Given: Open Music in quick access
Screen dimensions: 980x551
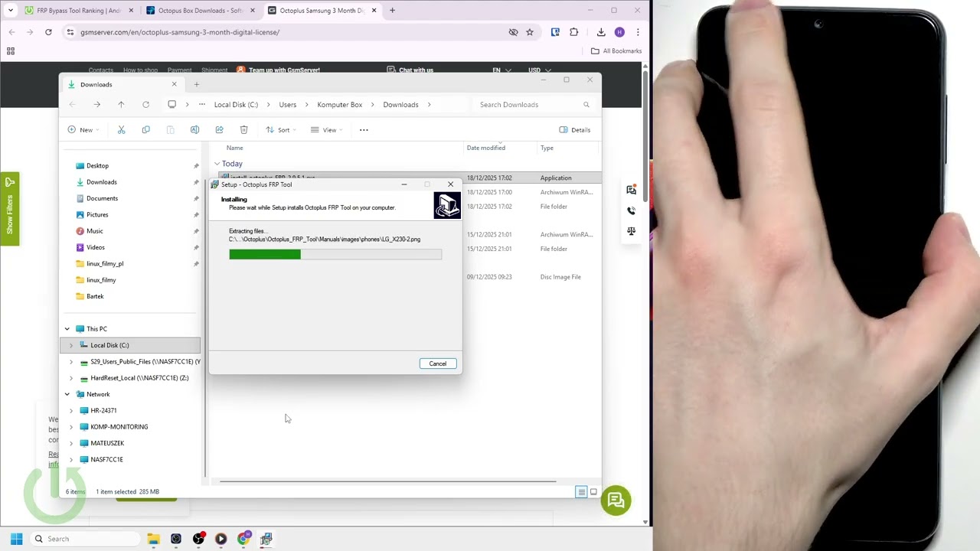Looking at the screenshot, I should click(x=94, y=230).
